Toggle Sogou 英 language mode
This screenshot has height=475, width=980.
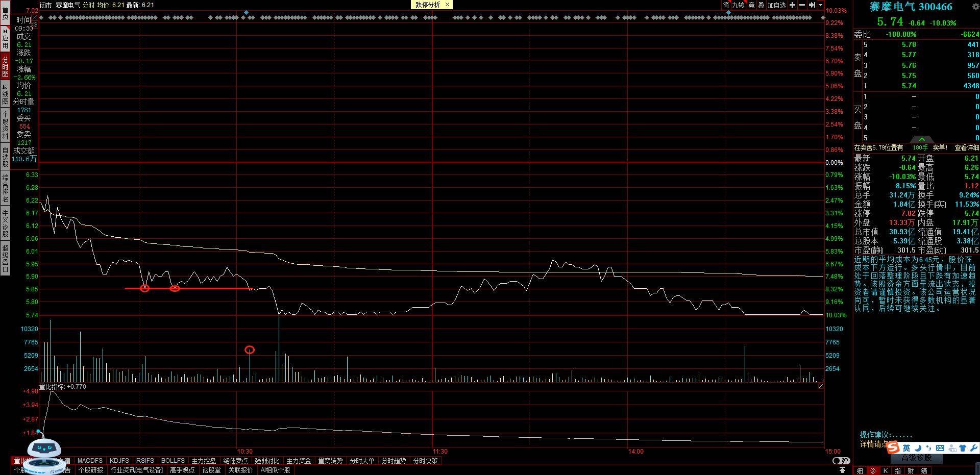[x=906, y=448]
